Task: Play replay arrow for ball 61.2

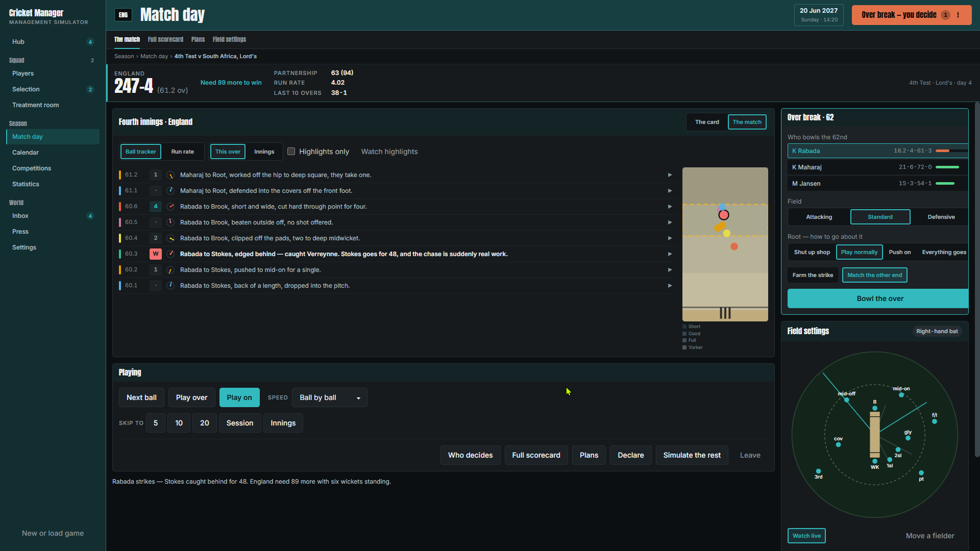Action: click(670, 175)
